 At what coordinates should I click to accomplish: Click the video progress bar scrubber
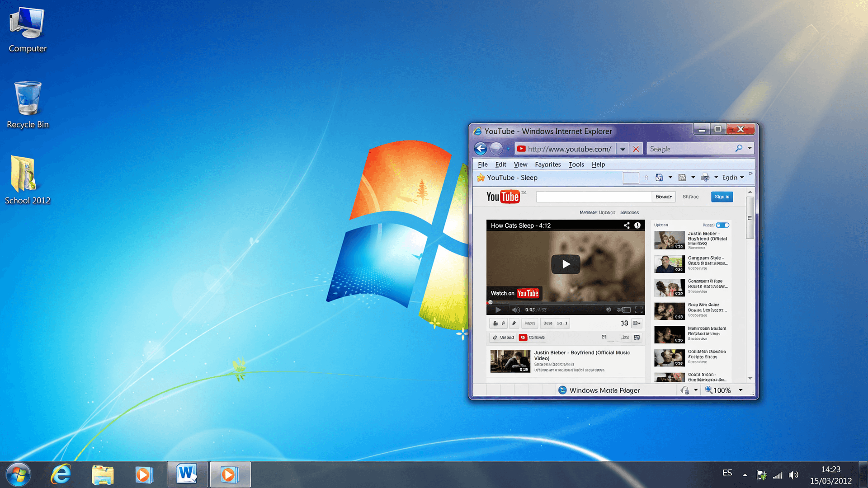pos(490,302)
